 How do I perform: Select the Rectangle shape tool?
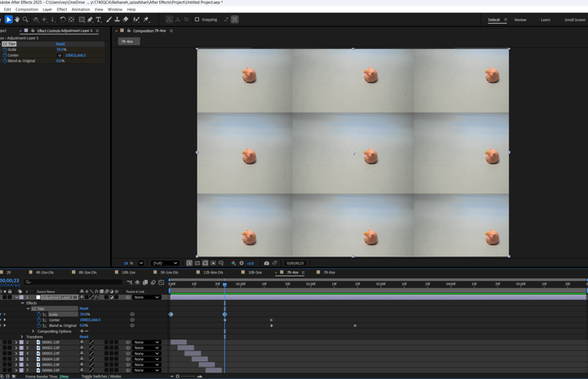[x=81, y=19]
